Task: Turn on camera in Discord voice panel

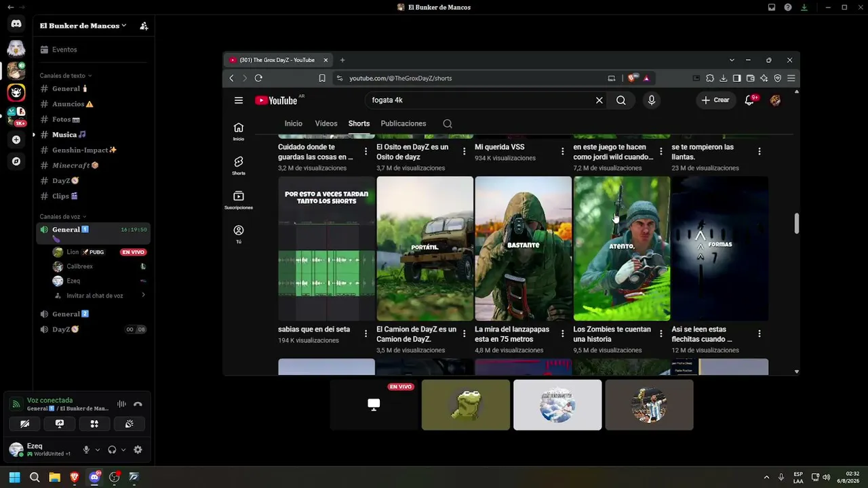Action: point(24,424)
